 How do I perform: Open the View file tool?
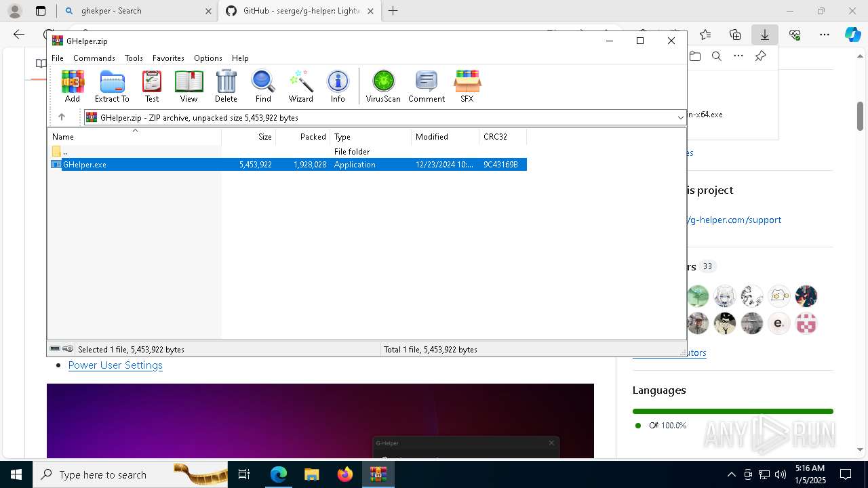tap(189, 86)
